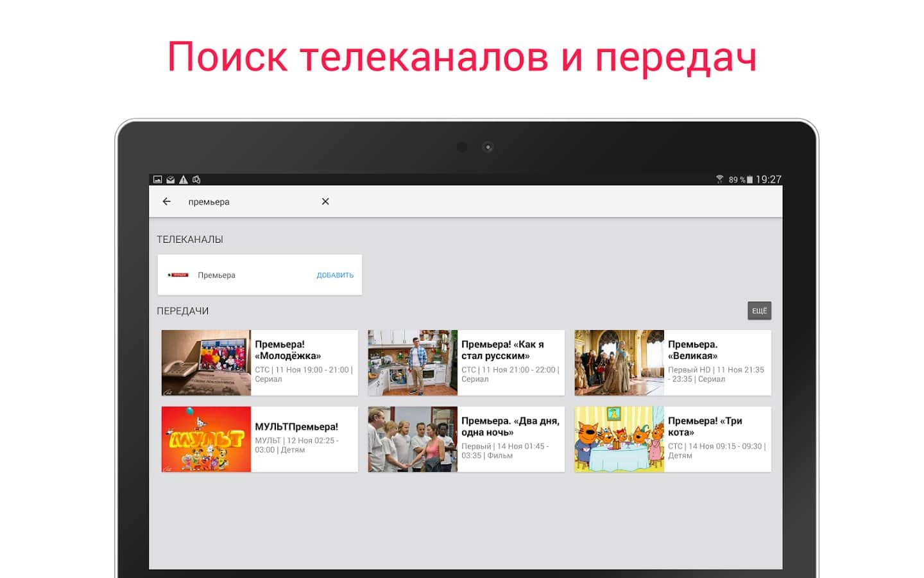Tap the warning triangle notification icon
Viewport: 924px width, 578px height.
tap(184, 180)
